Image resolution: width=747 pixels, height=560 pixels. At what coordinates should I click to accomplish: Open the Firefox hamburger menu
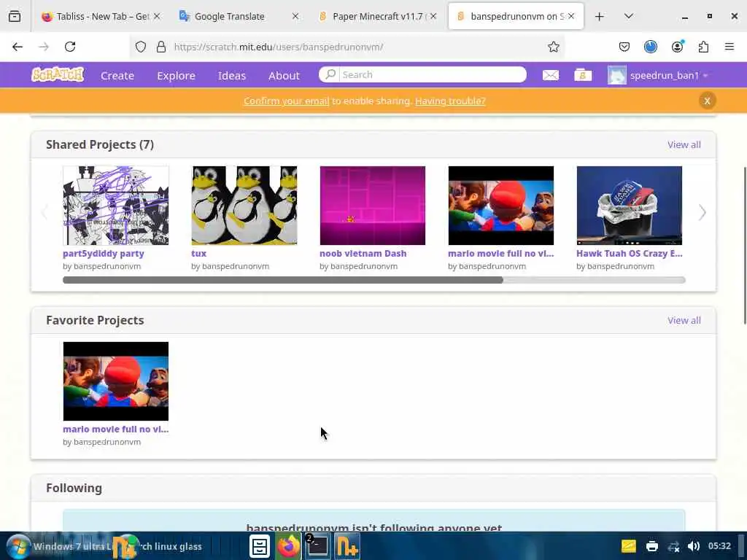pos(729,47)
